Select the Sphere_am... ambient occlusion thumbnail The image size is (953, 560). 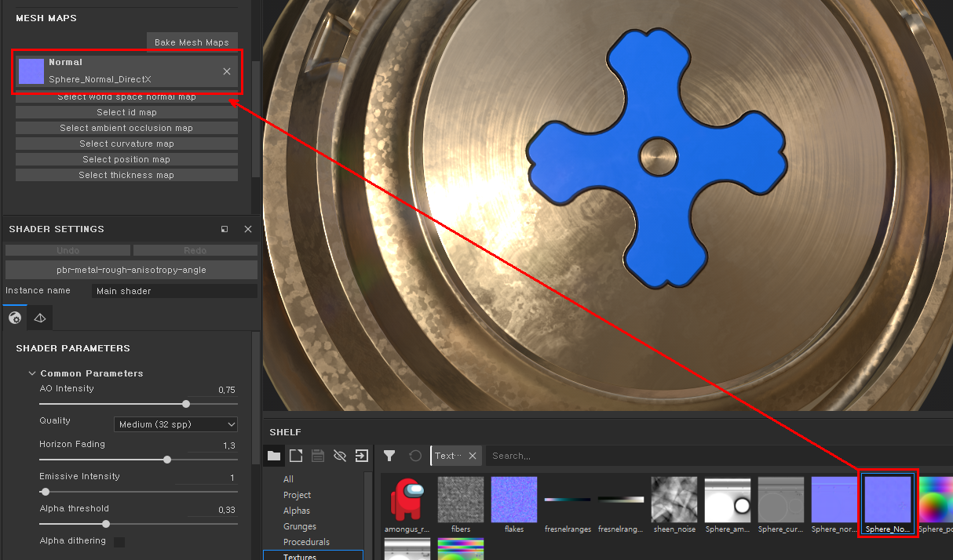tap(728, 500)
